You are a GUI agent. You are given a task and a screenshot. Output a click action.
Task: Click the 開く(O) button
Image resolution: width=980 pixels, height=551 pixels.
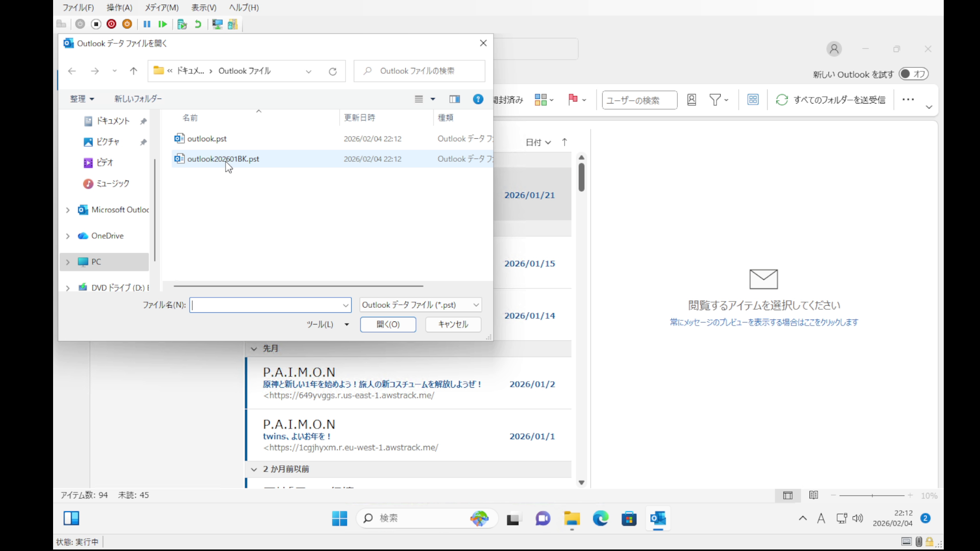tap(388, 324)
